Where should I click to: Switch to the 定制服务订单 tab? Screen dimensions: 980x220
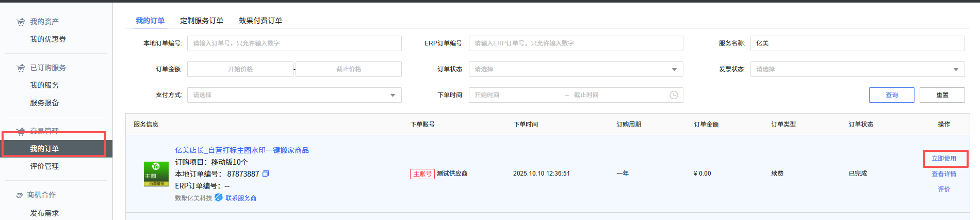coord(202,21)
